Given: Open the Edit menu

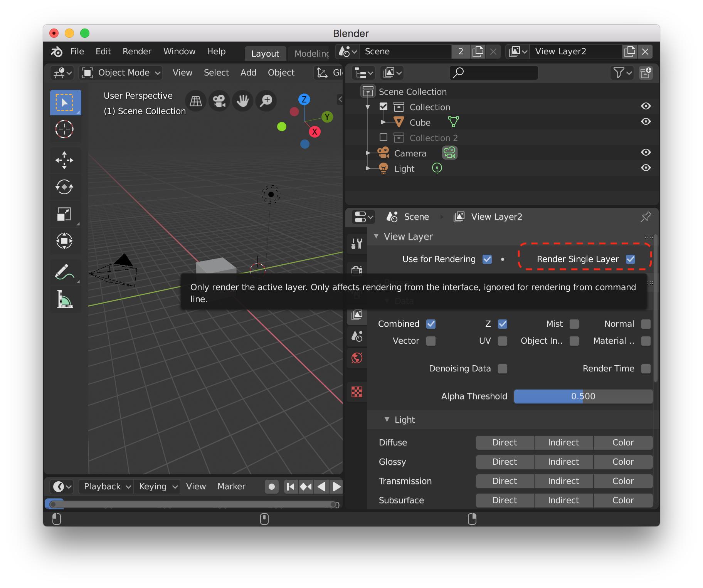Looking at the screenshot, I should [103, 52].
